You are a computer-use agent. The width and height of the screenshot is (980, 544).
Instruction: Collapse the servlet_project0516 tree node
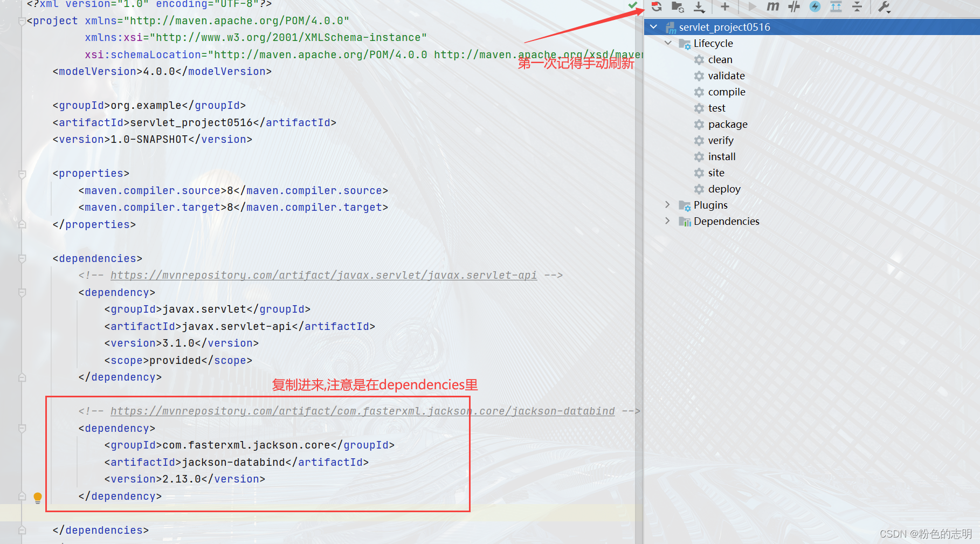click(x=653, y=27)
